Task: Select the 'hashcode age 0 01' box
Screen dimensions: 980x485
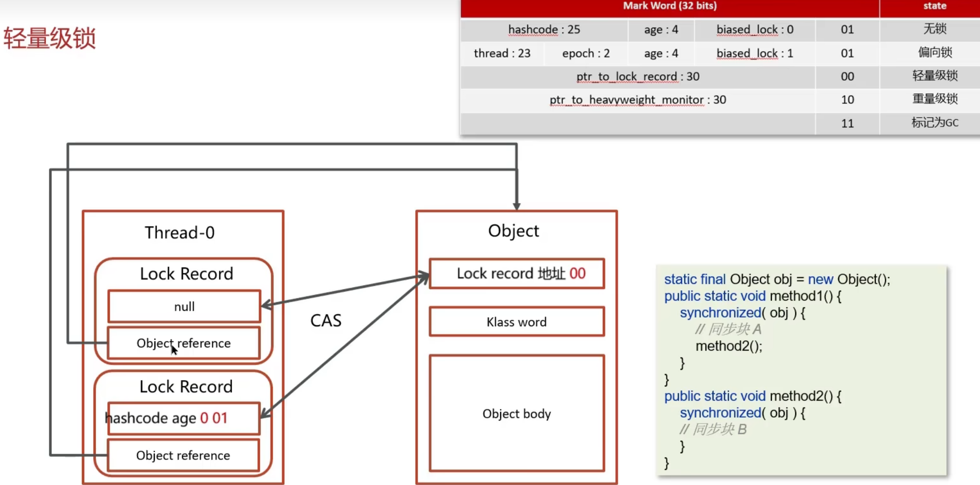Action: pos(183,418)
